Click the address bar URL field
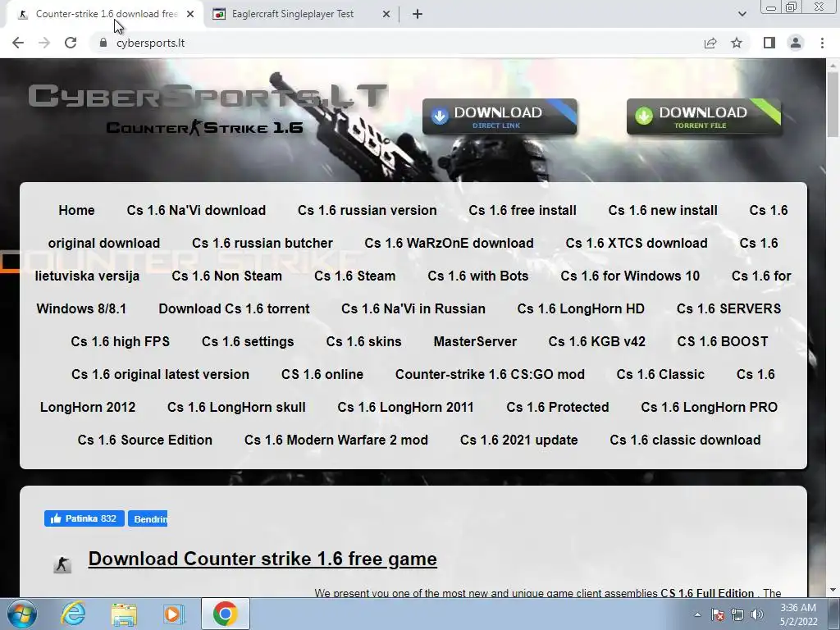This screenshot has width=840, height=630. coord(396,43)
